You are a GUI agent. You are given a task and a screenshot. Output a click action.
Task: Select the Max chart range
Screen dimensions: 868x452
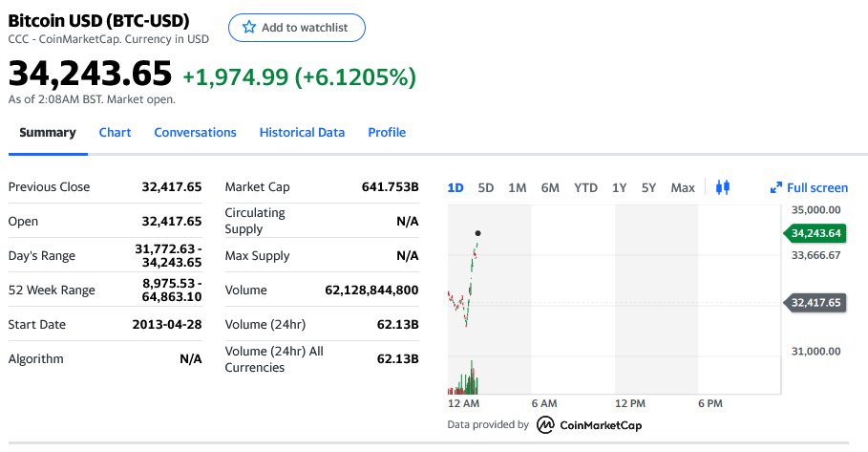click(x=683, y=188)
